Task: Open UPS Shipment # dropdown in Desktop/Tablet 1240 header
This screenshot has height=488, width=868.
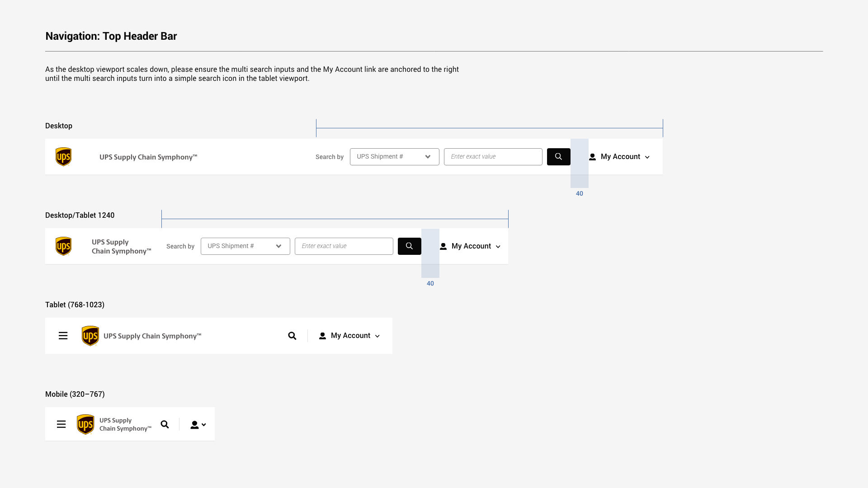Action: [x=245, y=246]
